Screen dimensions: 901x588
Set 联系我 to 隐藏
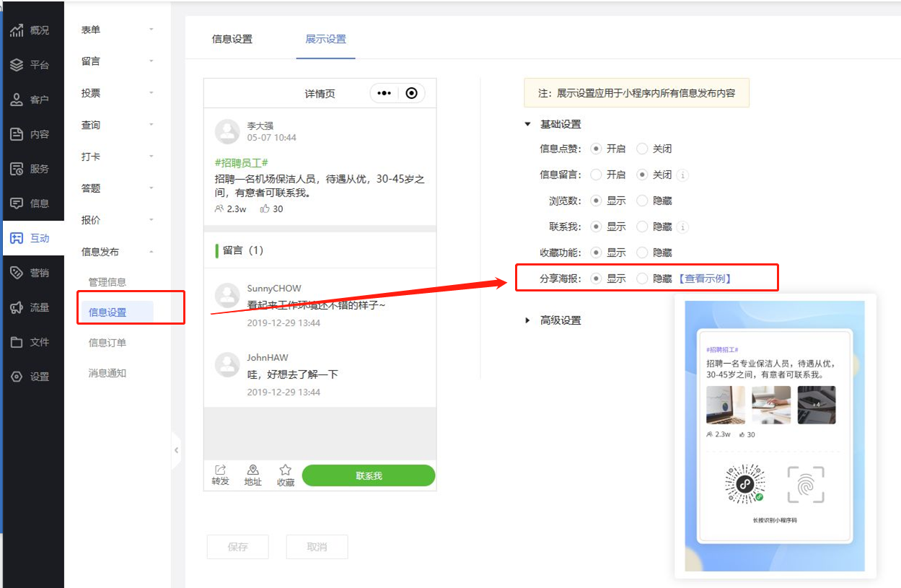pos(642,227)
